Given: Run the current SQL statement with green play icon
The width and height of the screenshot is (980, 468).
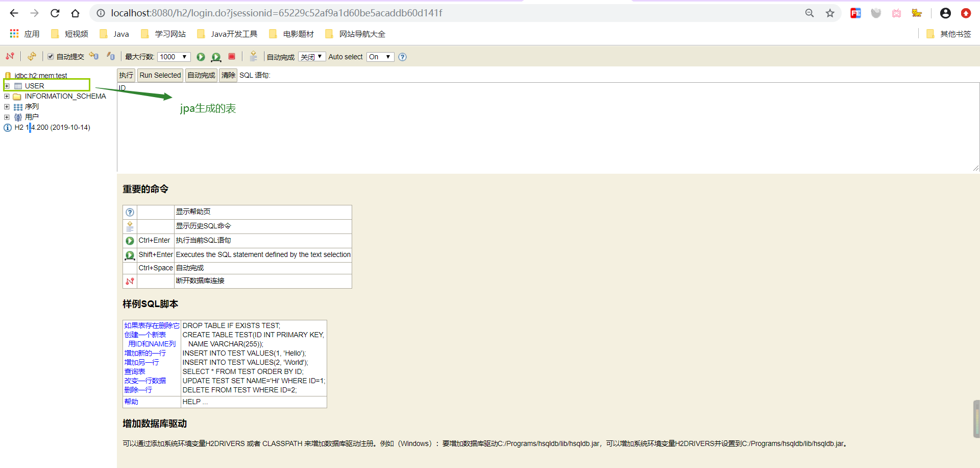Looking at the screenshot, I should pyautogui.click(x=201, y=57).
